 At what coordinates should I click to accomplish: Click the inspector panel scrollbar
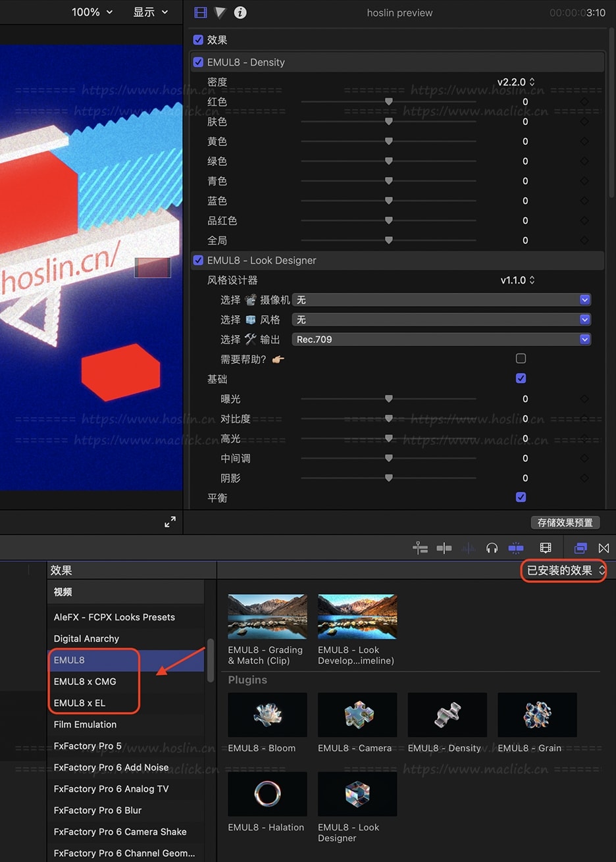coord(612,112)
